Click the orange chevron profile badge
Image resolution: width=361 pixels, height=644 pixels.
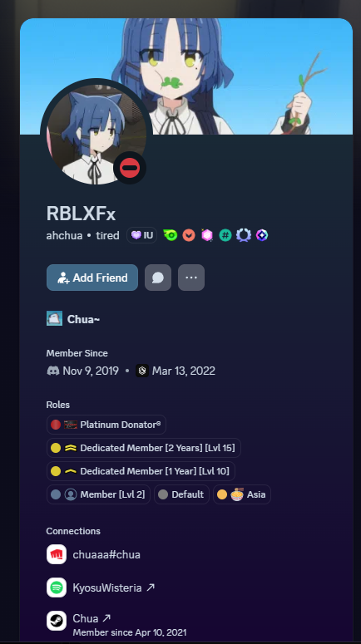pyautogui.click(x=189, y=235)
